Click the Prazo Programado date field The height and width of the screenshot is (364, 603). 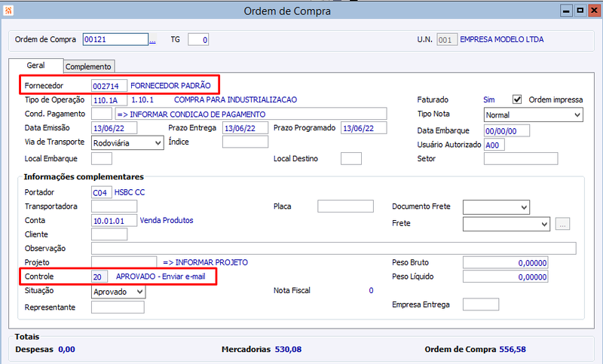(x=364, y=128)
